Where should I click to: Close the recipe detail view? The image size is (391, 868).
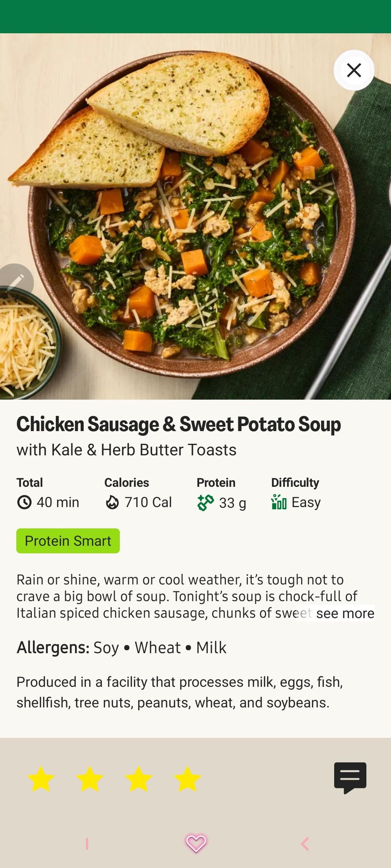point(354,70)
